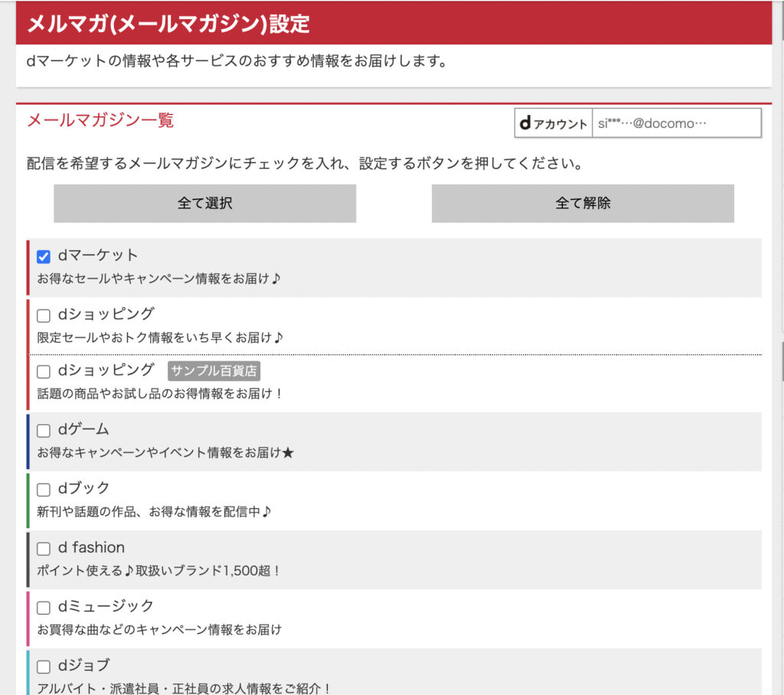Click お得なセールやキャンペーン情報をお届け♪ description
The image size is (784, 695).
[158, 279]
